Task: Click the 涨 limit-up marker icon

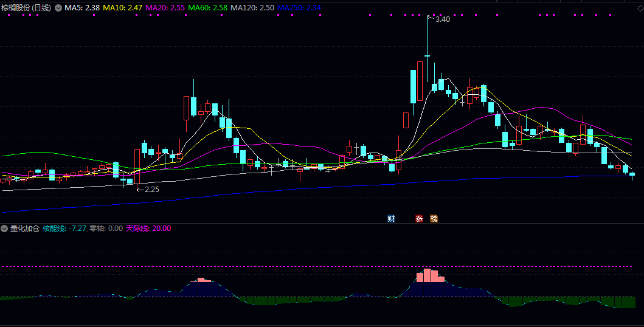Action: pos(419,219)
